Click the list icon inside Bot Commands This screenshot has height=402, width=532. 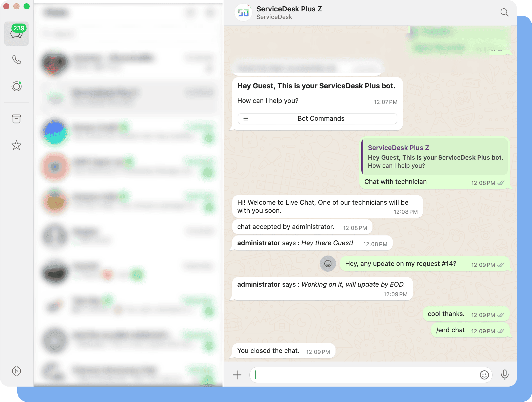pyautogui.click(x=245, y=118)
